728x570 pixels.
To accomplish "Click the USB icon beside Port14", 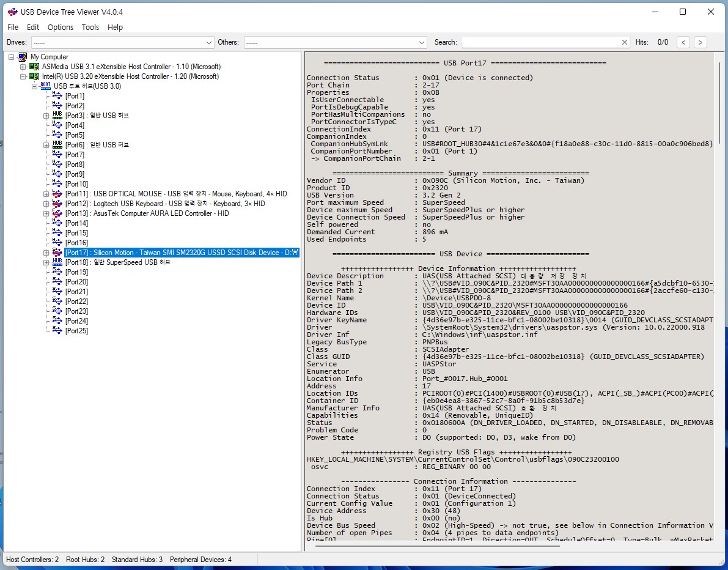I will [57, 223].
